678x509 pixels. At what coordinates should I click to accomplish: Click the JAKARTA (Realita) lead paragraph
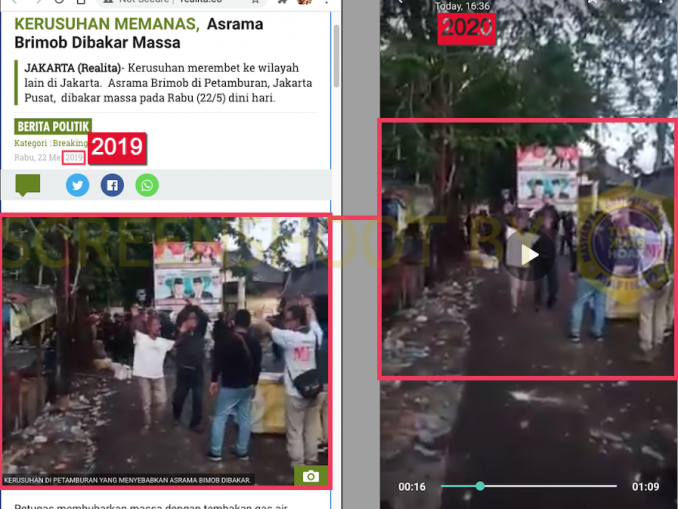point(168,83)
